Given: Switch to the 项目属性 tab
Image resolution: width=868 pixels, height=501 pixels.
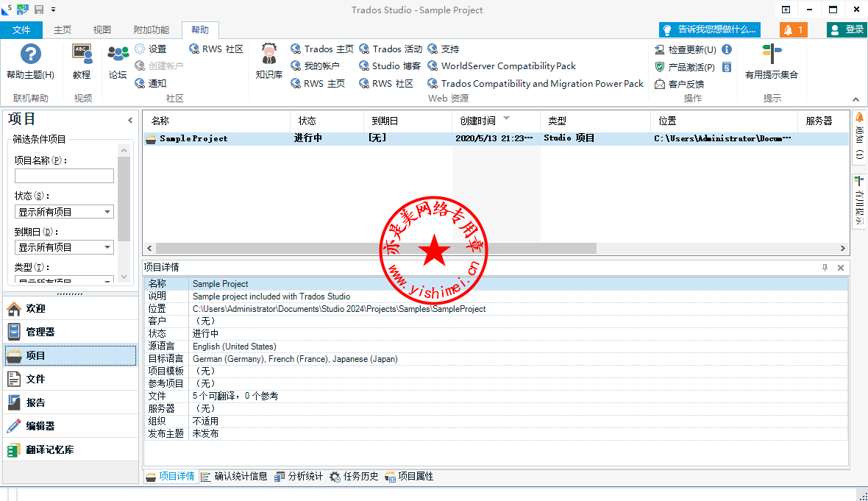Looking at the screenshot, I should 410,477.
